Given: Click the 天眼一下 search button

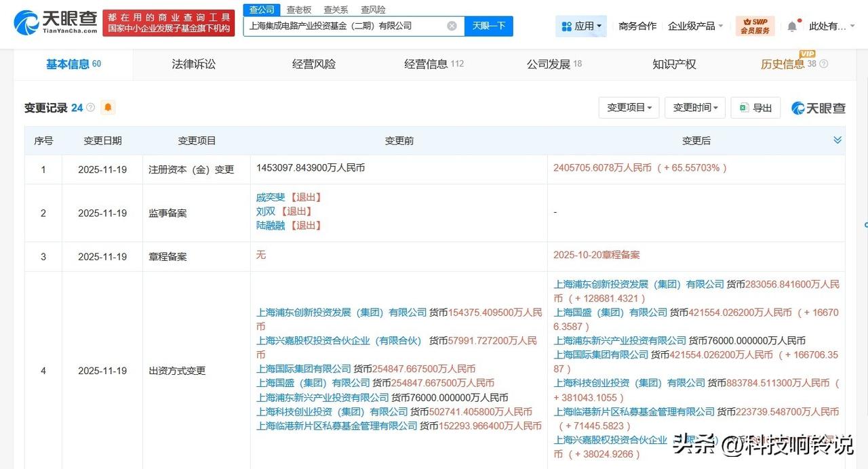Looking at the screenshot, I should pyautogui.click(x=489, y=26).
